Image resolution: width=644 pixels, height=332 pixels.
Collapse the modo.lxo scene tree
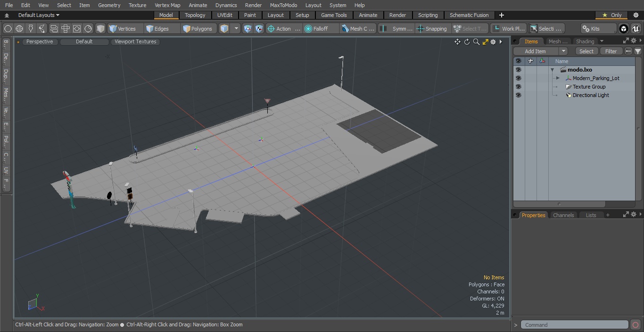552,70
